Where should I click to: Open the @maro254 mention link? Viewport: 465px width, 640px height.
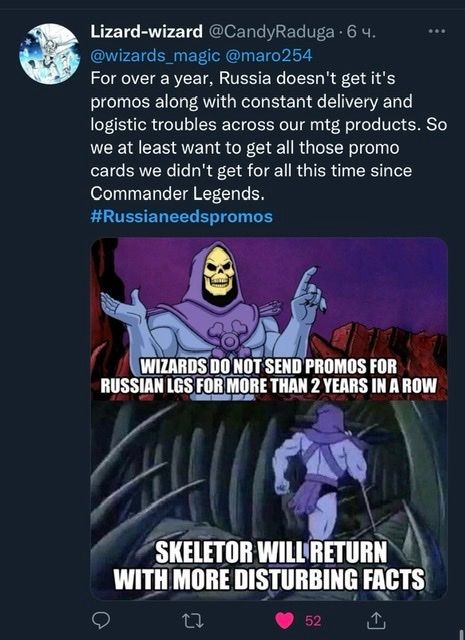269,55
